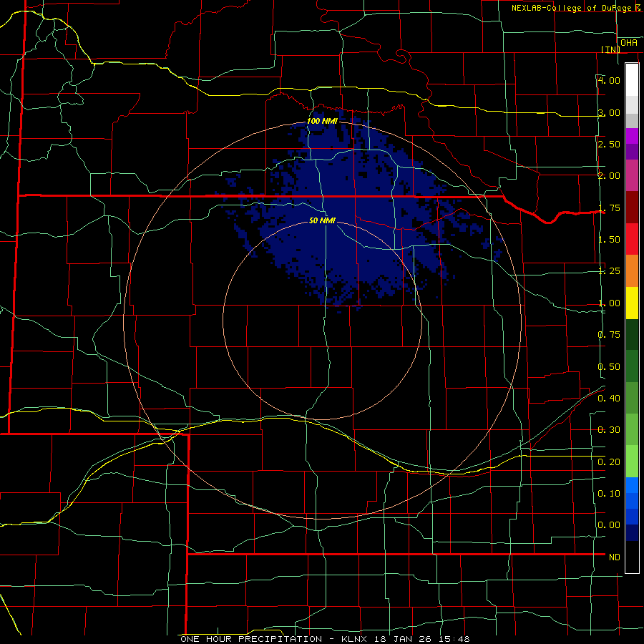Pick the light blue legend swatch near 0.10
Viewport: 644px width, 644px height.
(632, 485)
